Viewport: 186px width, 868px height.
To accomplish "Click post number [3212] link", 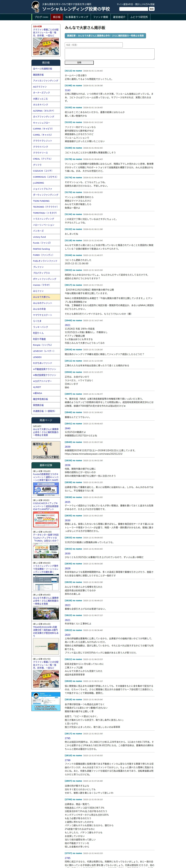I will [x=68, y=71].
